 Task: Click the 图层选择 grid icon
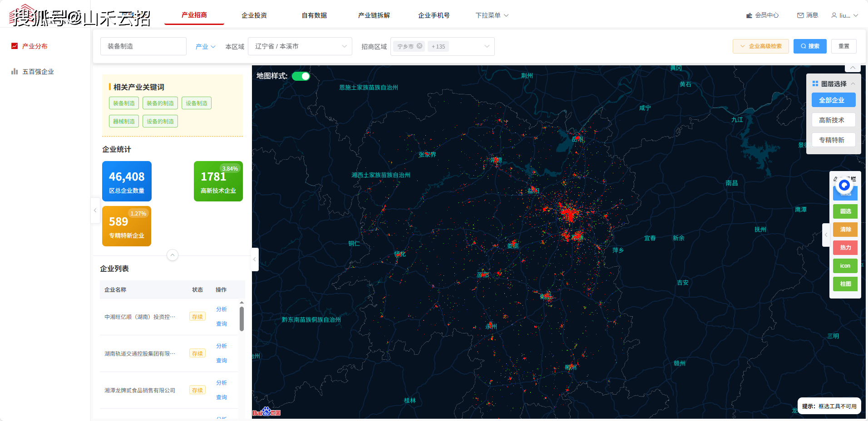coord(815,83)
